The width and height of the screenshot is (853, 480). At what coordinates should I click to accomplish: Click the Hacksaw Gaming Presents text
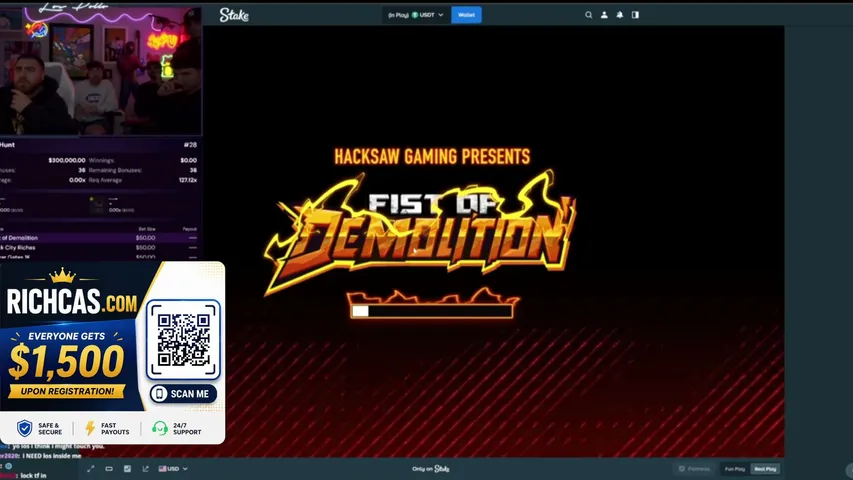coord(432,157)
